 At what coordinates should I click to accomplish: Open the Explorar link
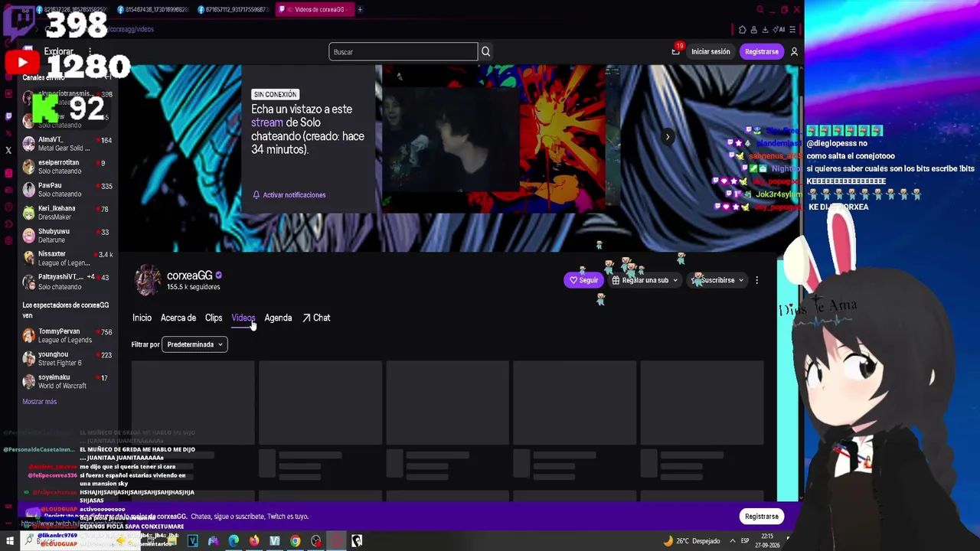point(58,51)
